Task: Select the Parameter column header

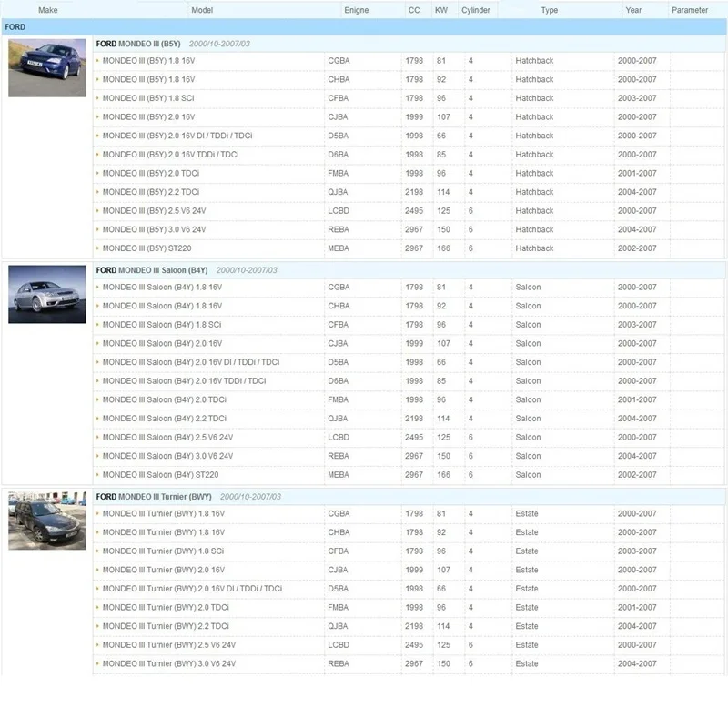Action: (690, 10)
